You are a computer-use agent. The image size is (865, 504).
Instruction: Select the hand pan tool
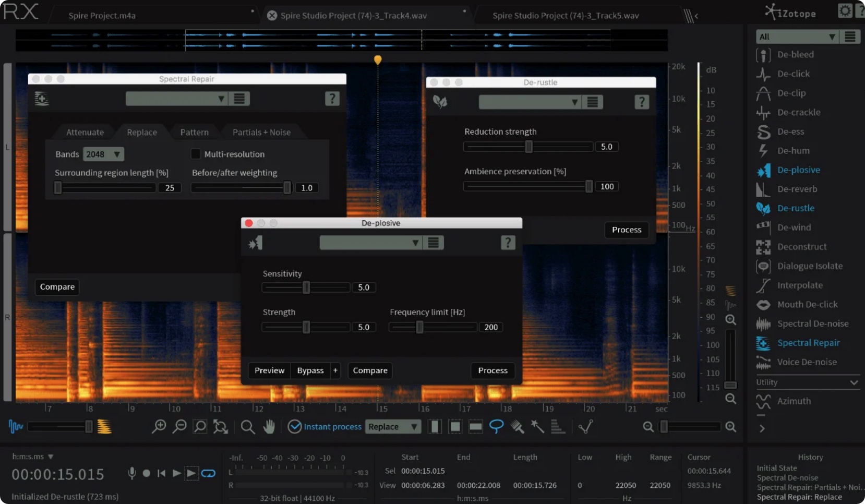pyautogui.click(x=269, y=427)
